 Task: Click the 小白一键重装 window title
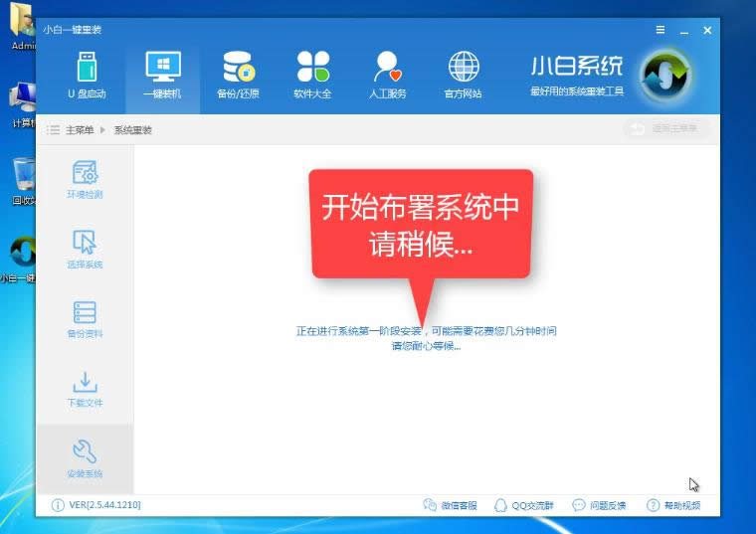pos(72,30)
